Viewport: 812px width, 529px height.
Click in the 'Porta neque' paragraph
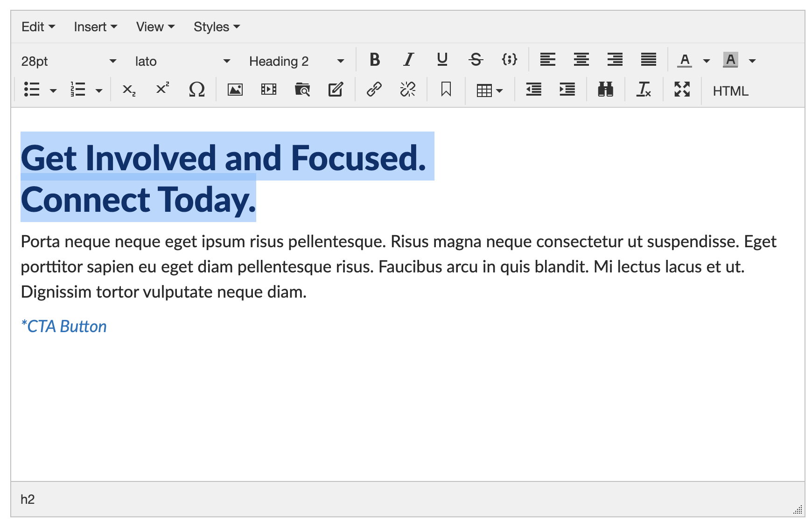point(399,267)
